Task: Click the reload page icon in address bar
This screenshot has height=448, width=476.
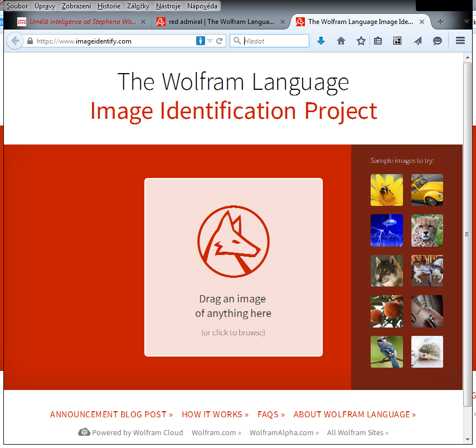Action: 220,41
